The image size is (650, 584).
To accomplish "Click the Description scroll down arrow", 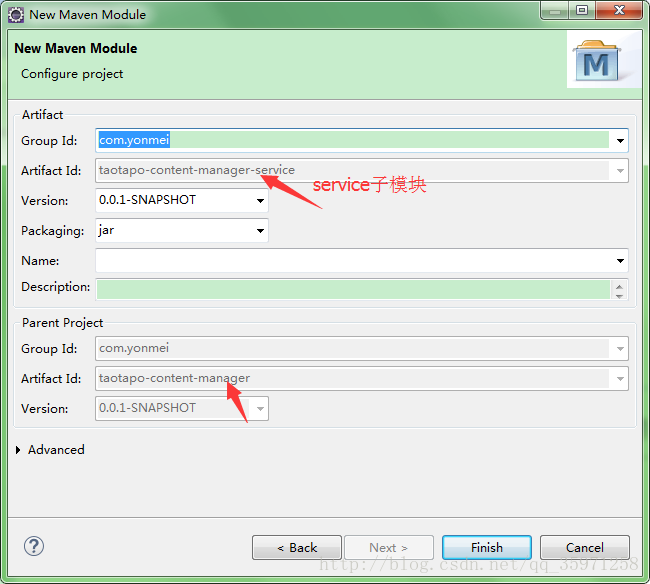I will 619,296.
